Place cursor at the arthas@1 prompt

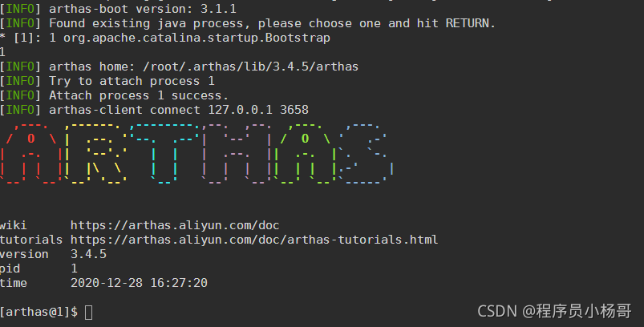coord(88,313)
